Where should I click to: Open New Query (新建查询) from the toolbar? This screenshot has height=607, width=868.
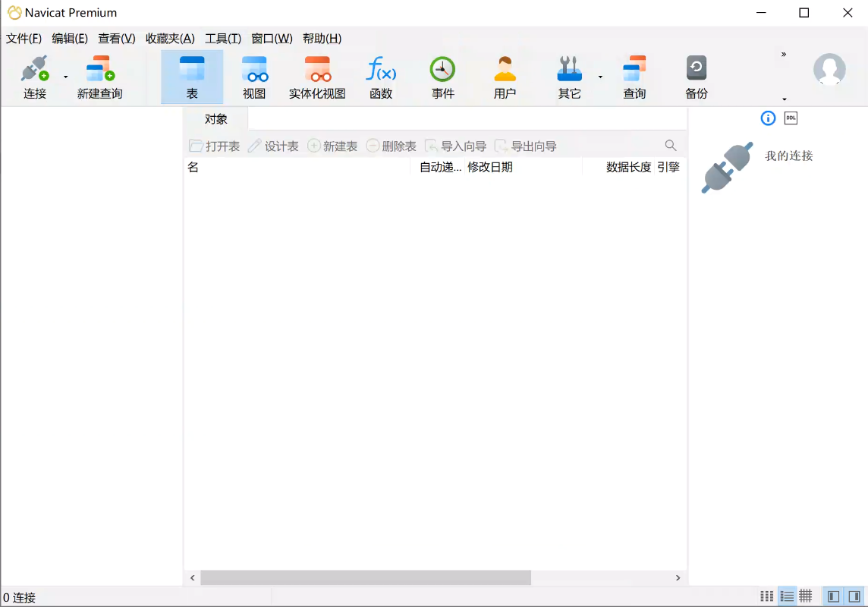tap(99, 77)
